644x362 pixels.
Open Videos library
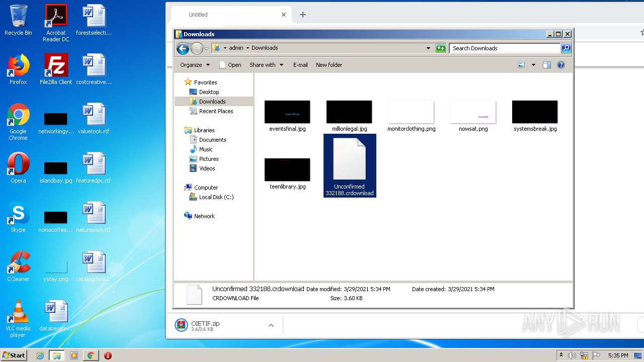coord(207,168)
